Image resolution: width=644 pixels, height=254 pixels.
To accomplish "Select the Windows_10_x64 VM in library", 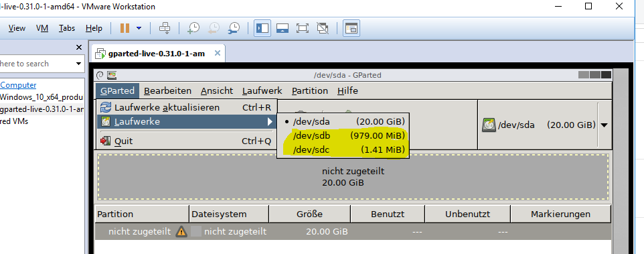I will tap(42, 97).
